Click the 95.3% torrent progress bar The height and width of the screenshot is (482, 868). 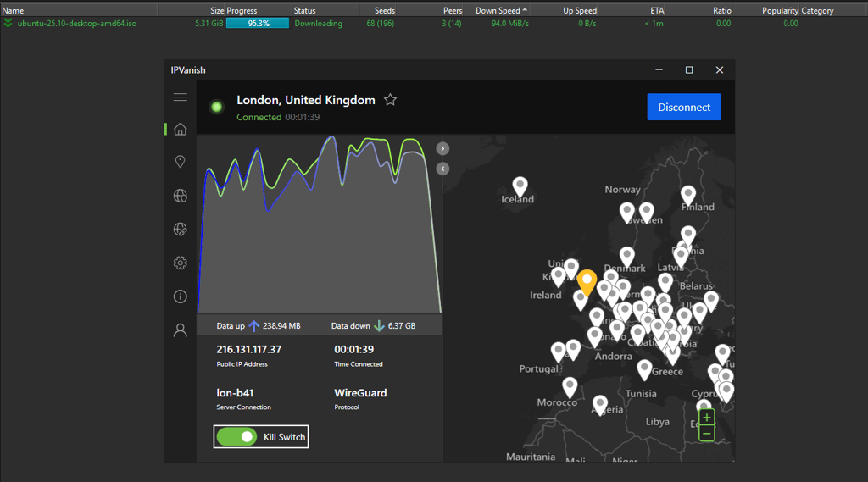pos(258,23)
